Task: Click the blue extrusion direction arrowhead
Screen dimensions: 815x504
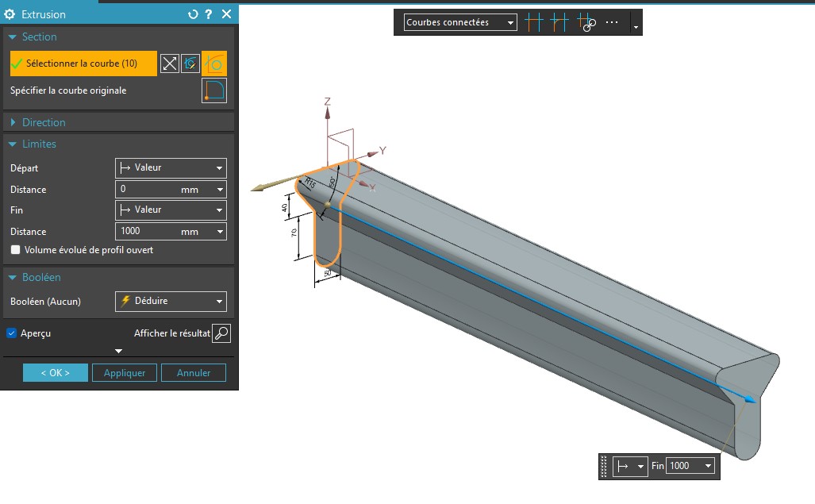Action: pos(751,399)
